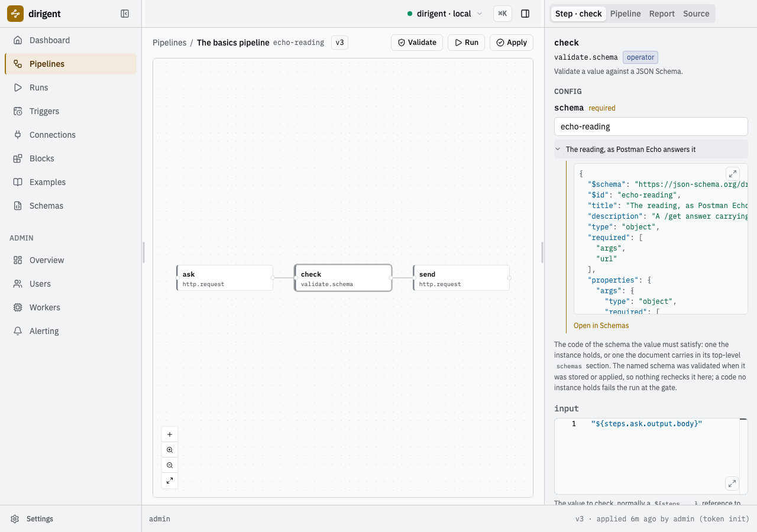Click the Run button

point(467,43)
